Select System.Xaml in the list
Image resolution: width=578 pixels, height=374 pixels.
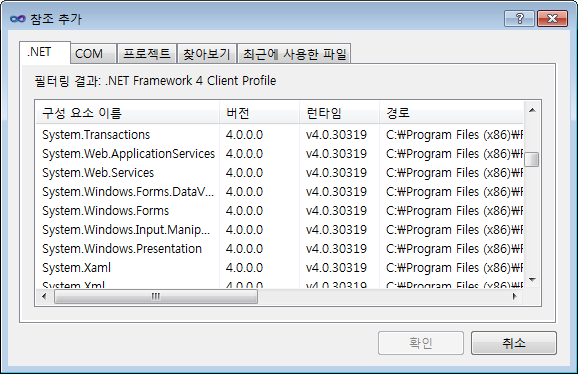pyautogui.click(x=76, y=268)
